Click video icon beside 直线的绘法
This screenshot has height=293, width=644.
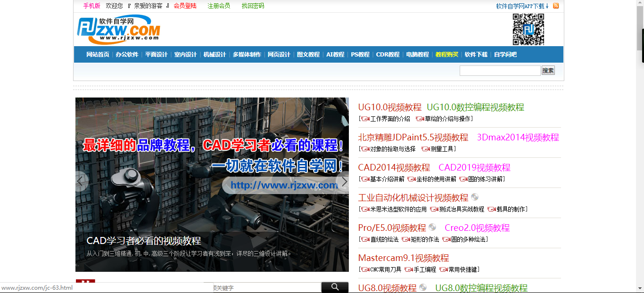click(365, 239)
